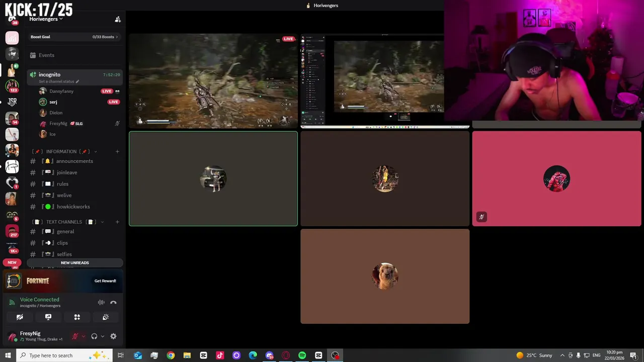
Task: Collapse the INFORMATION category
Action: pos(64,151)
